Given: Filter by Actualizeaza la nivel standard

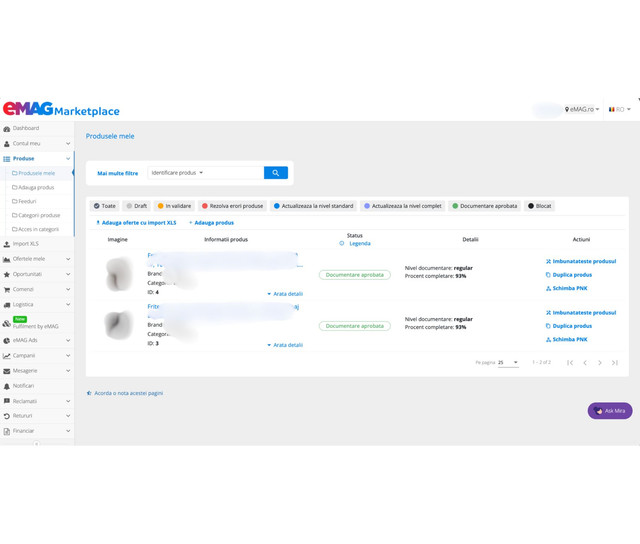Looking at the screenshot, I should click(x=313, y=206).
